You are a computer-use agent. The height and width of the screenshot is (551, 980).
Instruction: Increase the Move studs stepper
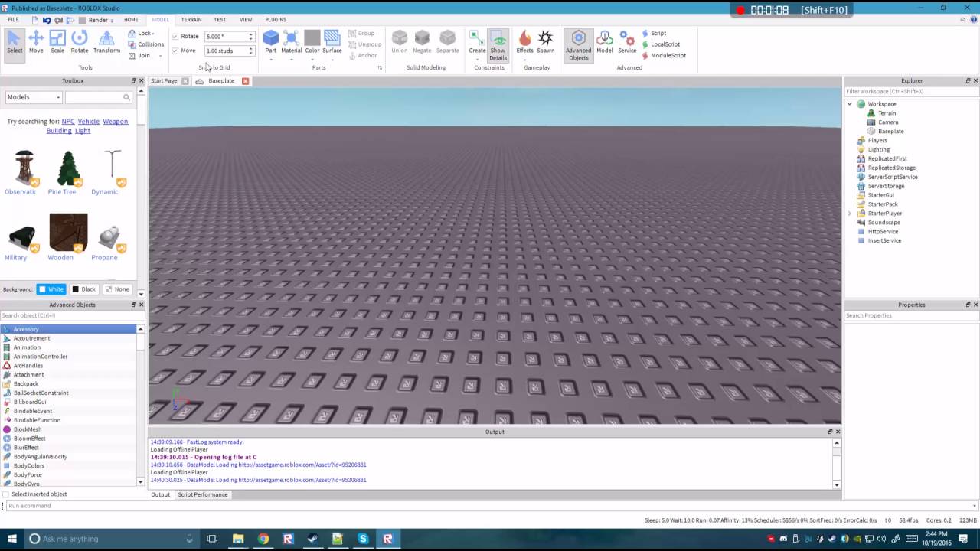(250, 49)
